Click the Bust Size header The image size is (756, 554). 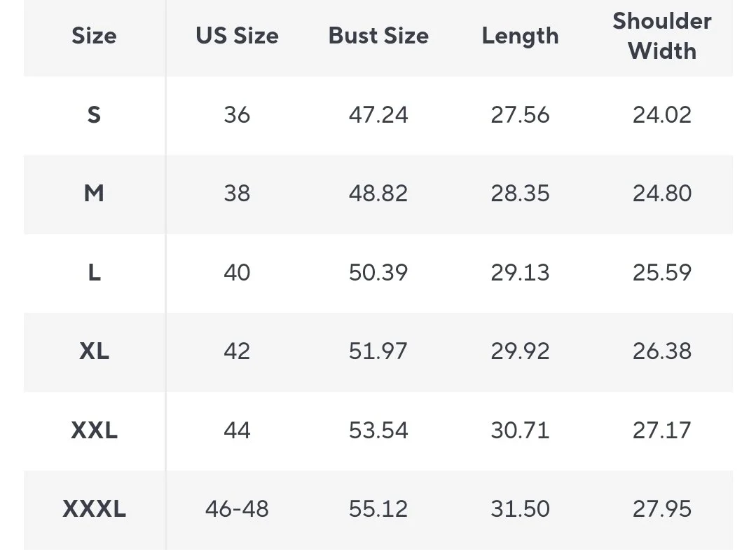point(378,36)
